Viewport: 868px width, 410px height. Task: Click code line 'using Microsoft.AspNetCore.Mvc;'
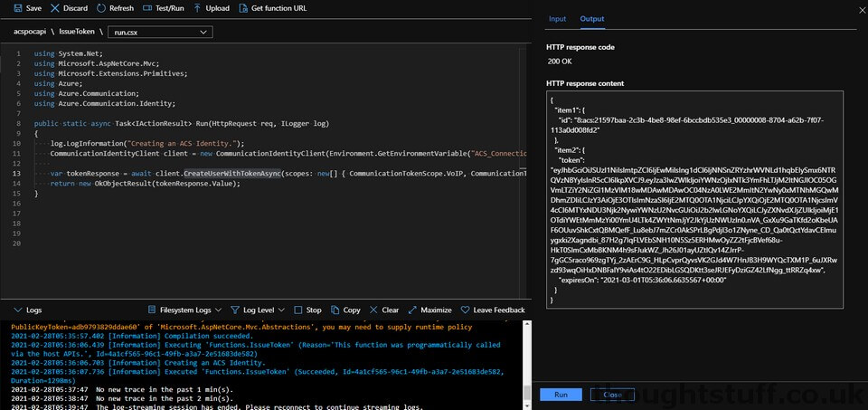click(97, 63)
